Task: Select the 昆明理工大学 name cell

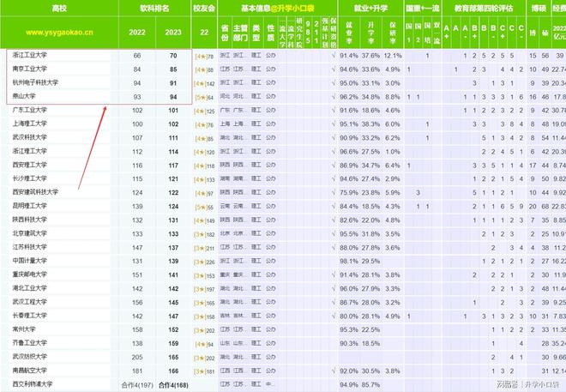Action: pyautogui.click(x=30, y=206)
